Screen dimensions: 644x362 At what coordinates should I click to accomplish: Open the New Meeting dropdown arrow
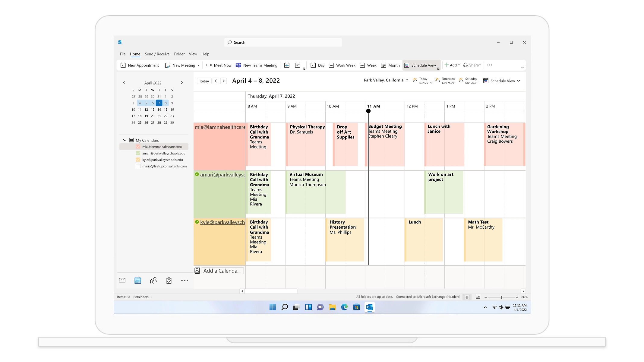pos(198,65)
